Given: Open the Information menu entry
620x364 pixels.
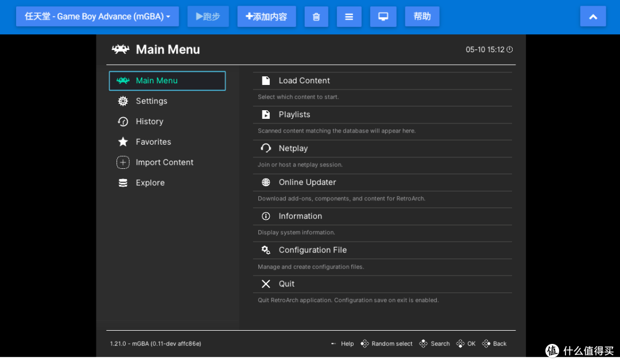Looking at the screenshot, I should click(x=382, y=216).
